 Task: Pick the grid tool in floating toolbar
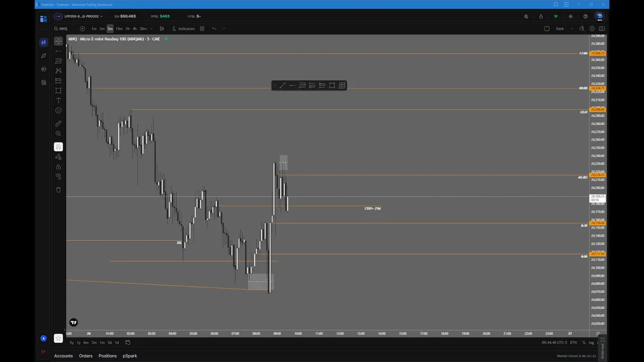coord(342,85)
